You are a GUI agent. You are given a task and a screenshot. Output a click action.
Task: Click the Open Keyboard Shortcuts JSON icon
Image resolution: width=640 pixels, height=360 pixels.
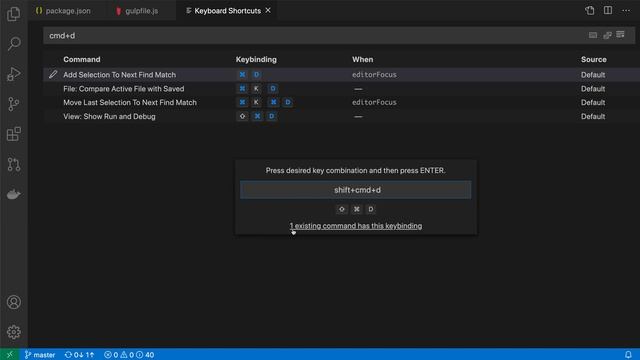coord(589,11)
